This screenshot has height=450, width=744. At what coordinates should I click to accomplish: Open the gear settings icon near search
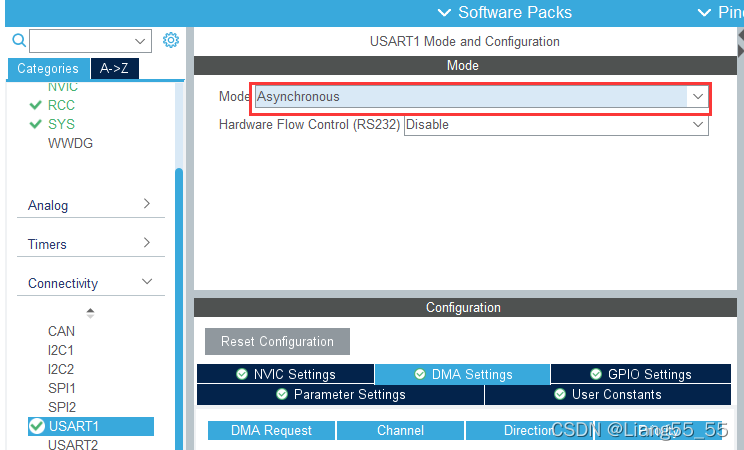point(171,40)
